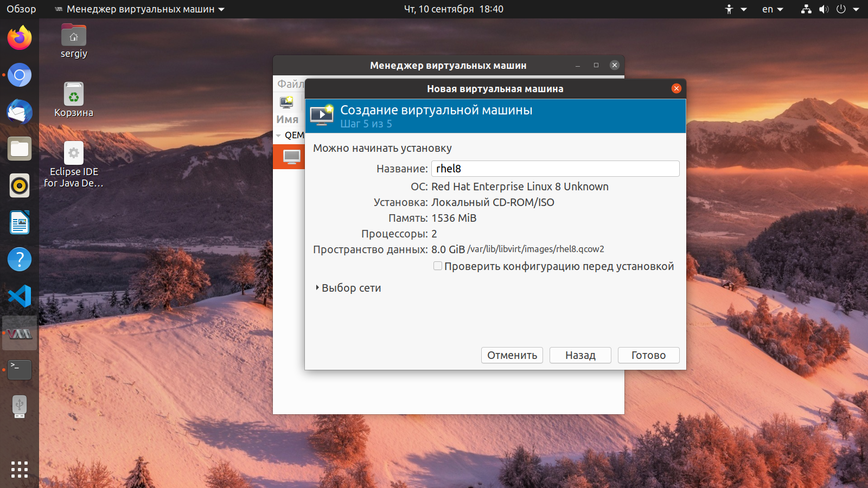Screen dimensions: 868x488
Task: Show applications grid in the dock
Action: pyautogui.click(x=20, y=470)
